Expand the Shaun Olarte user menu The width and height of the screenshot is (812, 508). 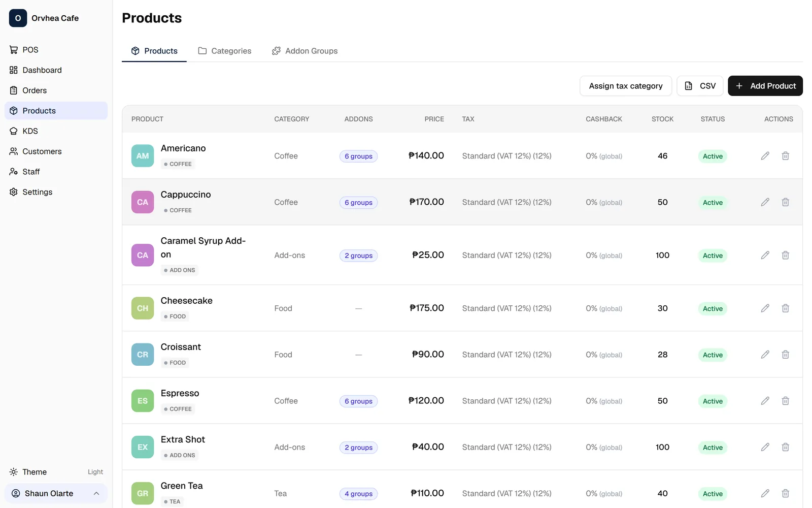tap(56, 493)
